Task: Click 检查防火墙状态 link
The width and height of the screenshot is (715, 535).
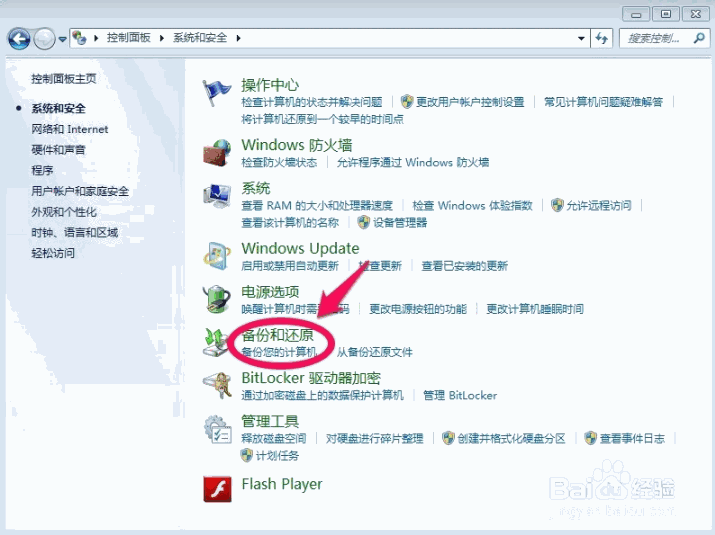Action: click(x=279, y=162)
